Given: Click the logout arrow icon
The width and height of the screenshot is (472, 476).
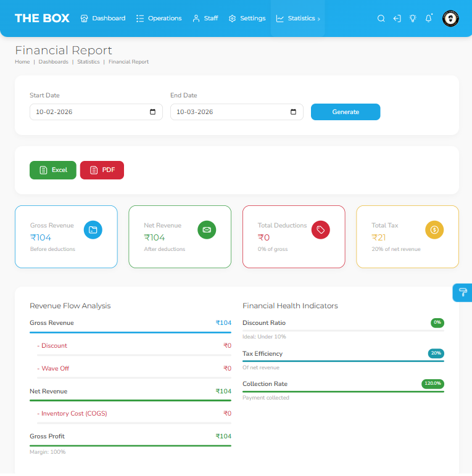Looking at the screenshot, I should [x=397, y=18].
